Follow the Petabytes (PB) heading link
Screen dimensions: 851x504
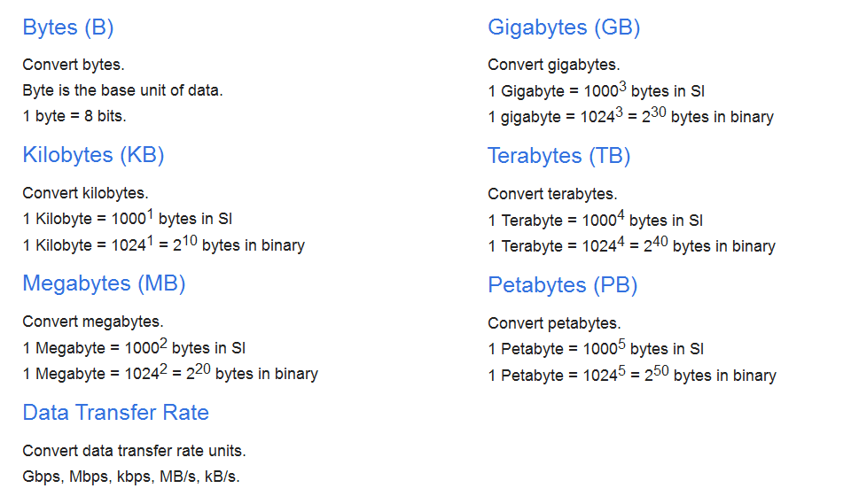(562, 285)
